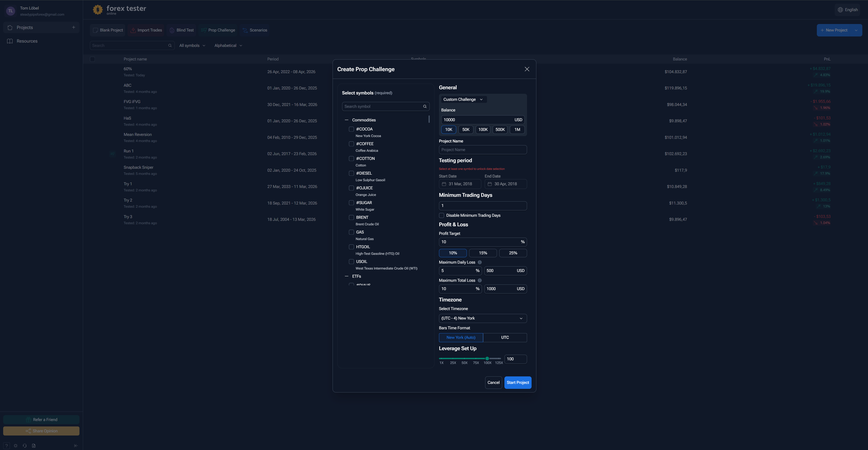
Task: Choose the 15% profit target preset
Action: (483, 253)
